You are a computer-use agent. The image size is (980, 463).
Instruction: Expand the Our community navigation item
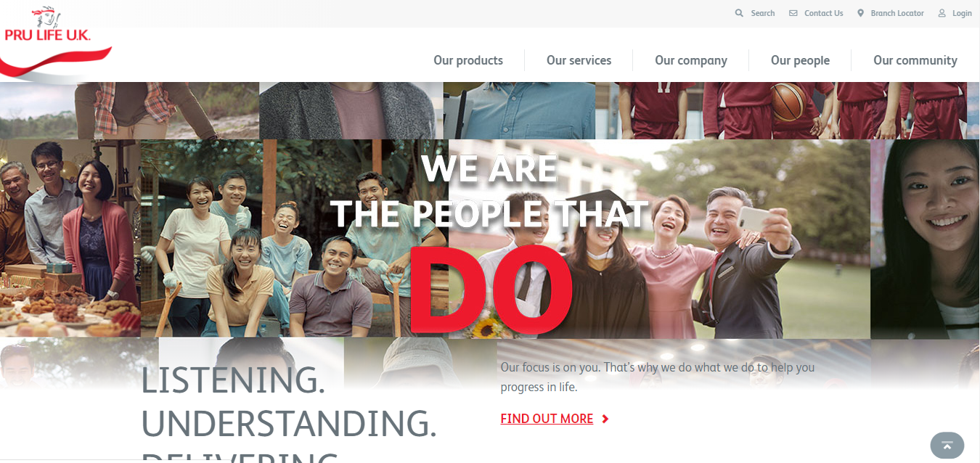pos(915,60)
